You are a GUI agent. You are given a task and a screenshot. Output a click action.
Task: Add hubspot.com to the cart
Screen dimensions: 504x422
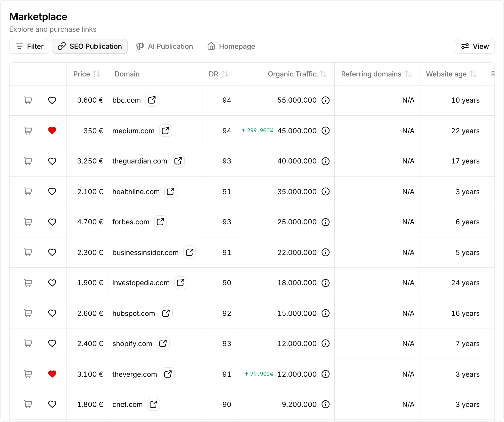28,313
